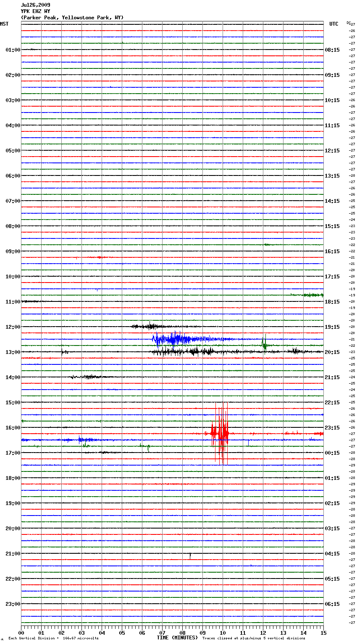The width and height of the screenshot is (357, 644).
Task: Select the 18:00 MST hour label
Action: (x=13, y=478)
